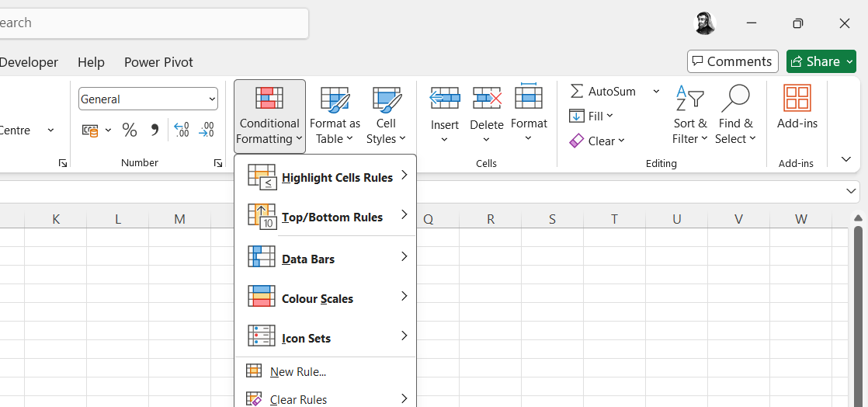Image resolution: width=868 pixels, height=407 pixels.
Task: Open Sort & Filter options
Action: pyautogui.click(x=689, y=117)
